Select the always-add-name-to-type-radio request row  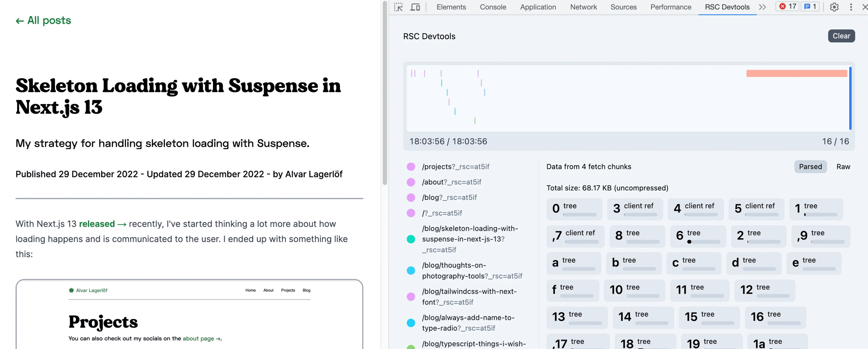point(468,323)
